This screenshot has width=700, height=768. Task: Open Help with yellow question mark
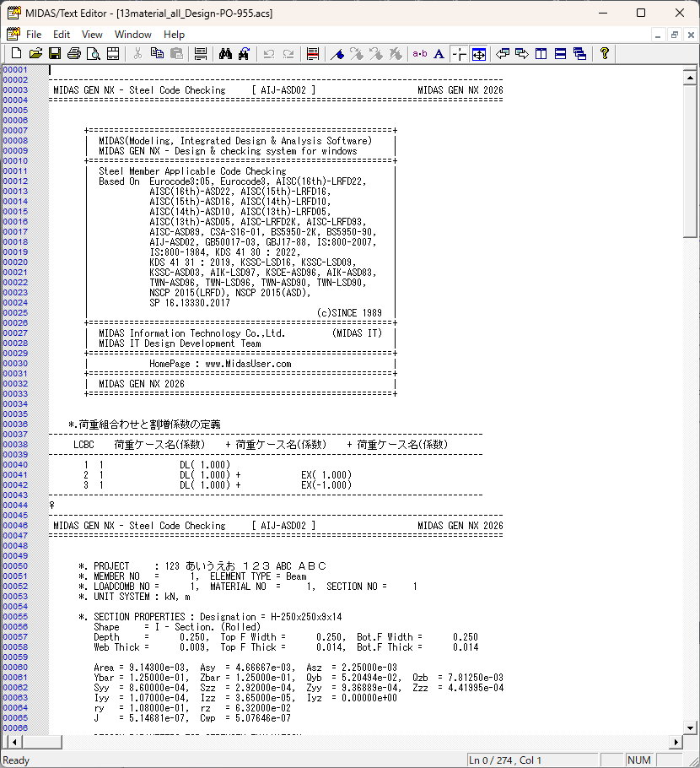[x=605, y=53]
